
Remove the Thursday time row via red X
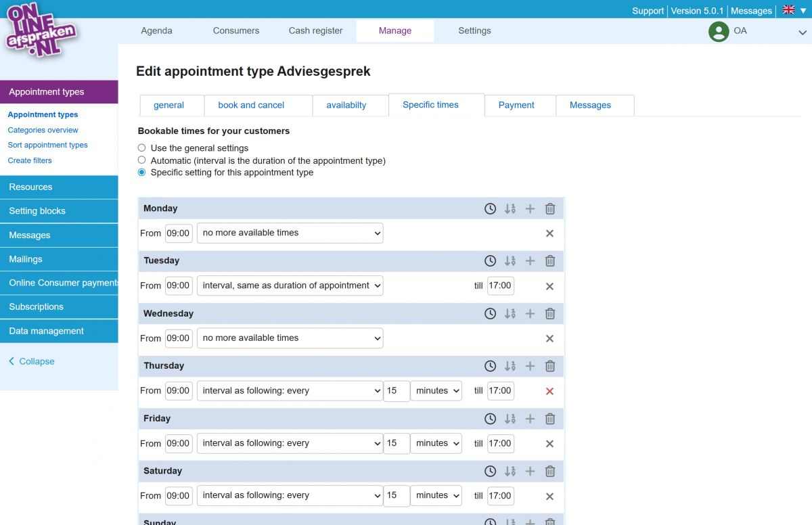[549, 391]
